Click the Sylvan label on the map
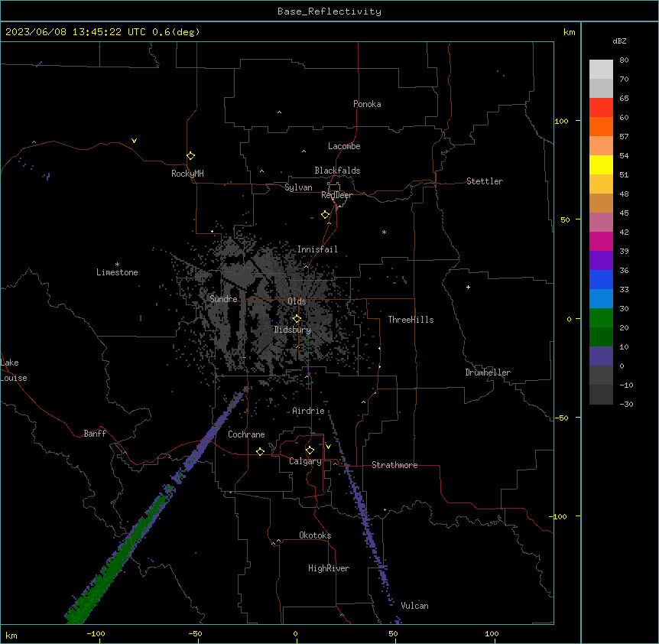This screenshot has height=644, width=659. [x=298, y=187]
